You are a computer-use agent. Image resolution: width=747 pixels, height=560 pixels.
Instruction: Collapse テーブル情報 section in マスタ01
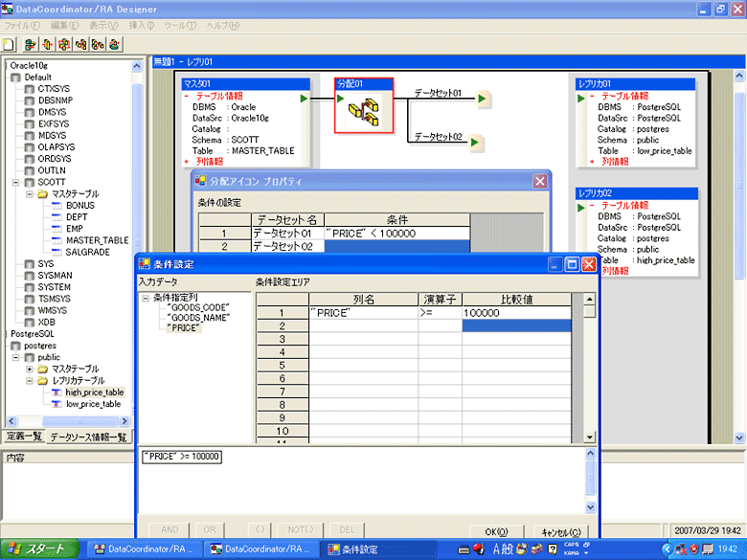click(x=186, y=97)
